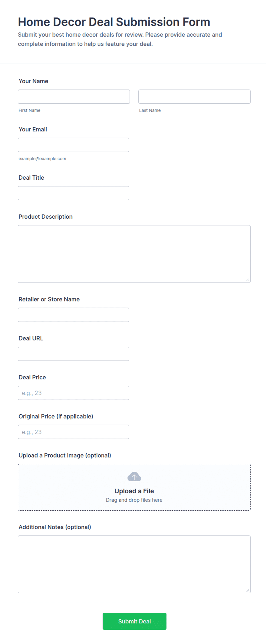Click the Your Name field label
Viewport: 266px width, 644px height.
coord(33,81)
